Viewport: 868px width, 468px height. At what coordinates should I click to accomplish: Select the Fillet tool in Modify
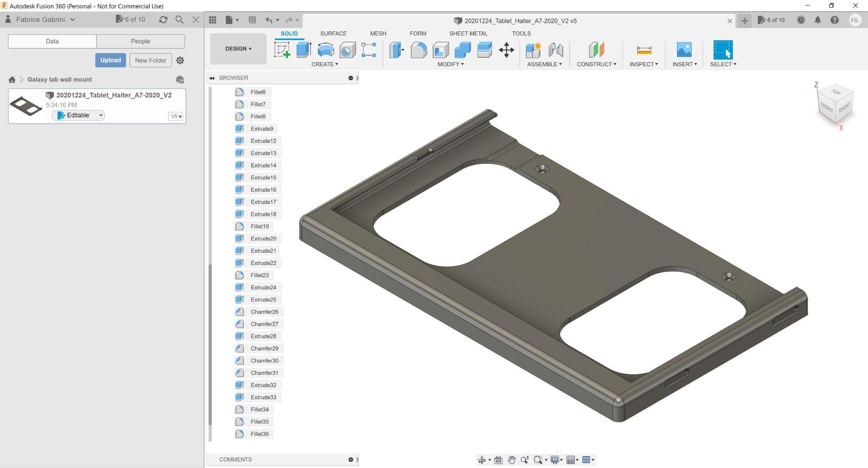point(419,50)
